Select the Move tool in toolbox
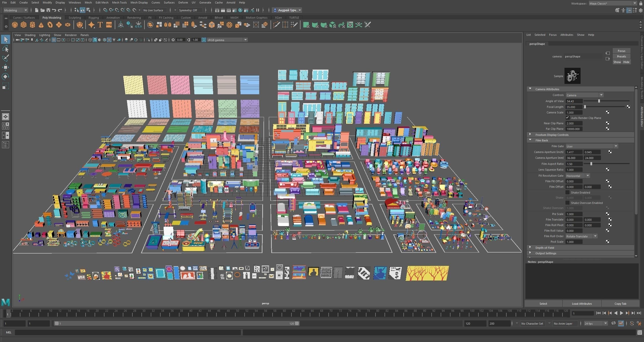The image size is (644, 342). click(6, 67)
